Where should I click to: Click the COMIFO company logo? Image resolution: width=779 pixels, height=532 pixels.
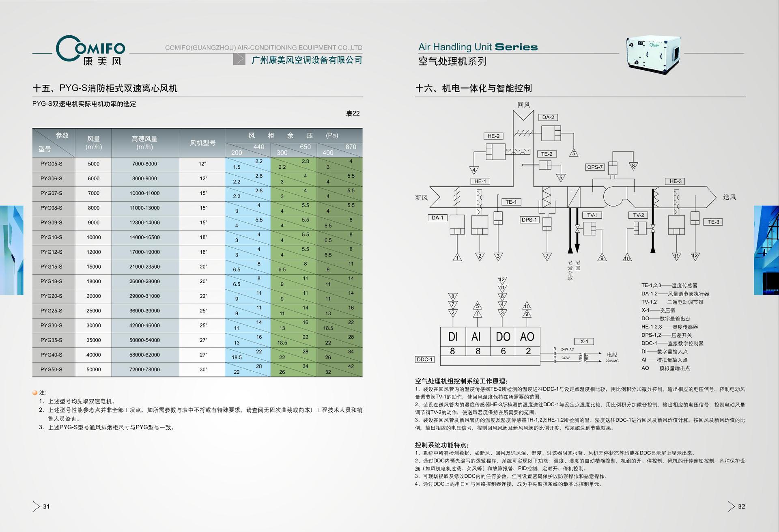pos(90,50)
